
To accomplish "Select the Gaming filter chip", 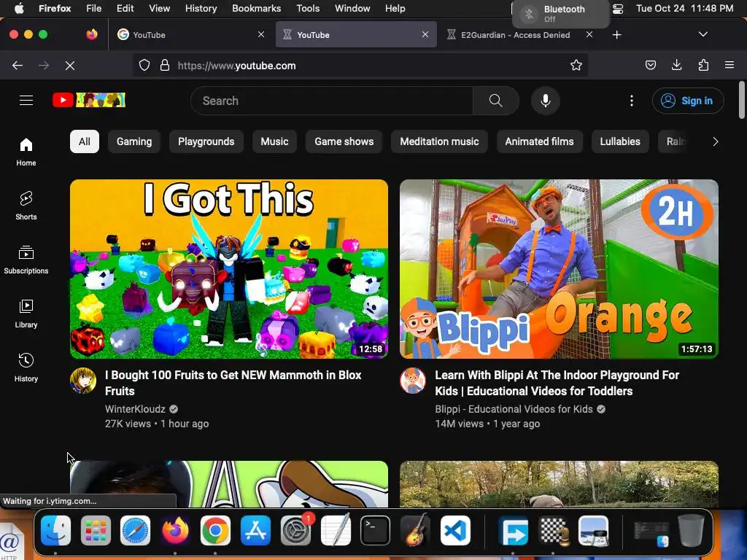I will point(134,141).
